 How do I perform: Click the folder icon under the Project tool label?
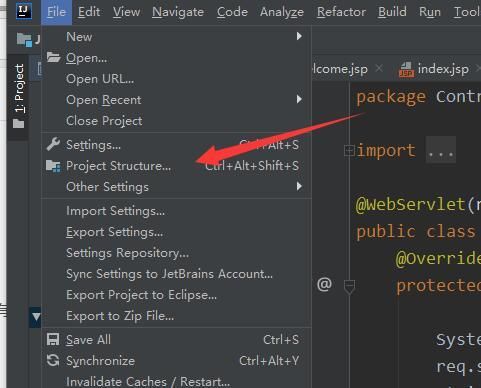click(x=19, y=124)
